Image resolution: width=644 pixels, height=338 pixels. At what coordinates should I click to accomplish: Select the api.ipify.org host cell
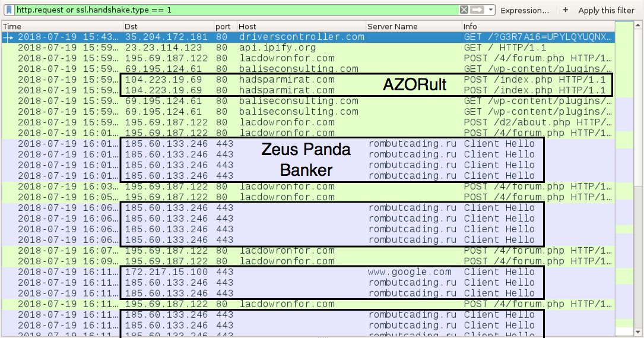(278, 48)
